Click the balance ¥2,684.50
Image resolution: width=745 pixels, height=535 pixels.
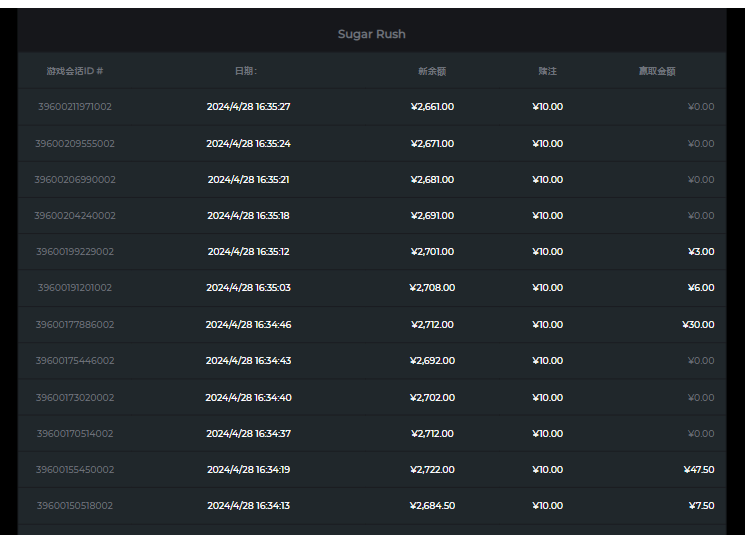432,506
